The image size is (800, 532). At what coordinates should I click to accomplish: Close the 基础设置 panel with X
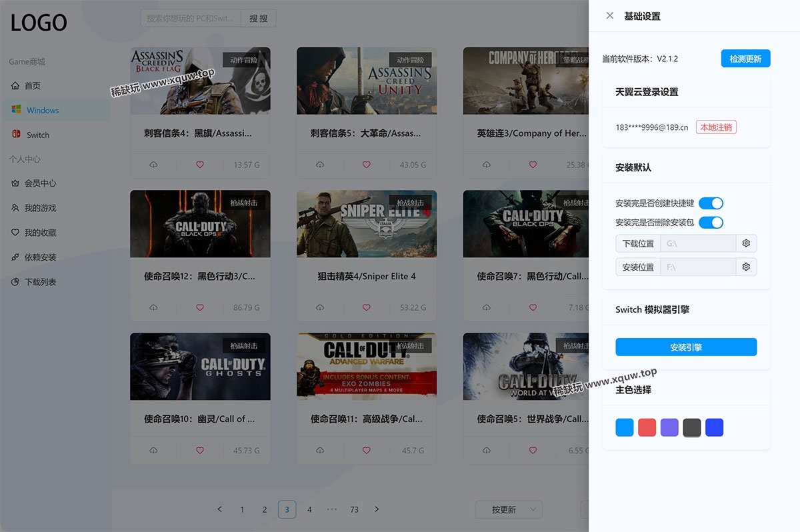coord(609,15)
